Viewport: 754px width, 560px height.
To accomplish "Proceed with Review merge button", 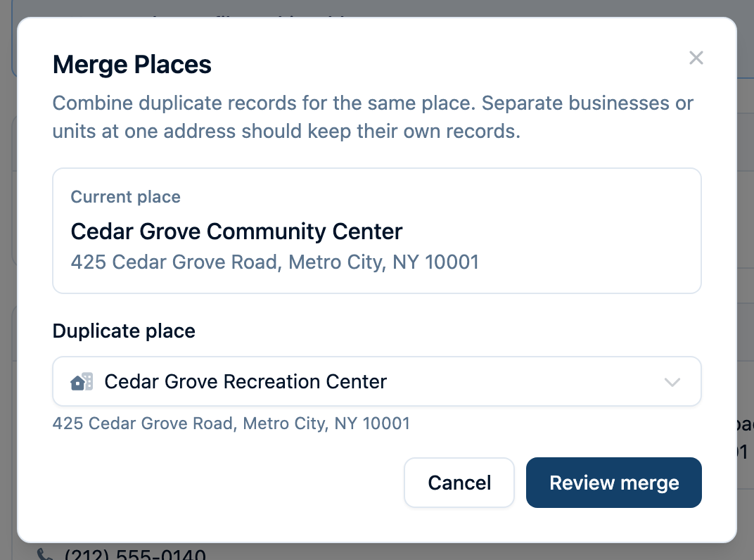I will 613,483.
